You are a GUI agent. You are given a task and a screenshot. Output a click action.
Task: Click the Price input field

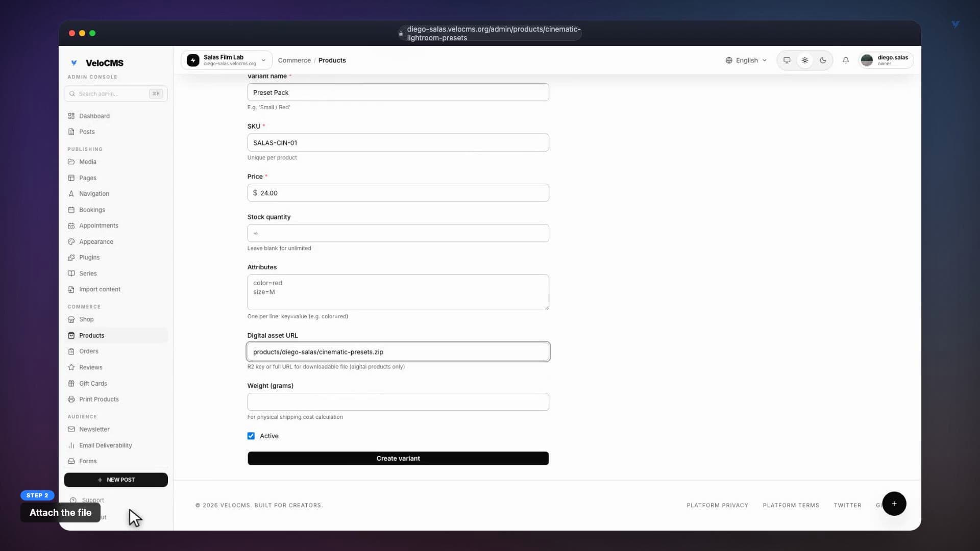(398, 193)
